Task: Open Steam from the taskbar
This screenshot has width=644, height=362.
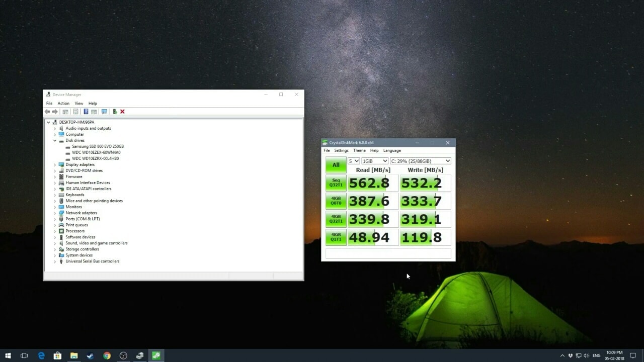Action: click(91, 355)
